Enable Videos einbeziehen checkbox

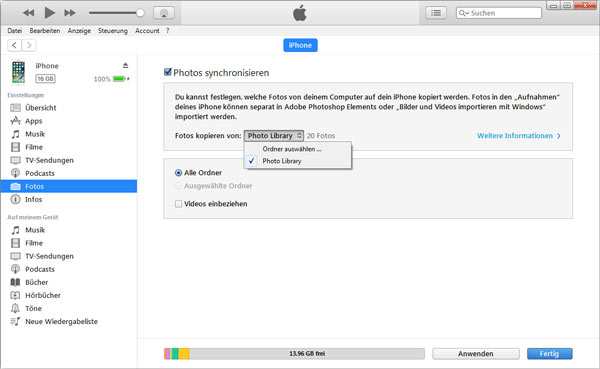coord(178,204)
